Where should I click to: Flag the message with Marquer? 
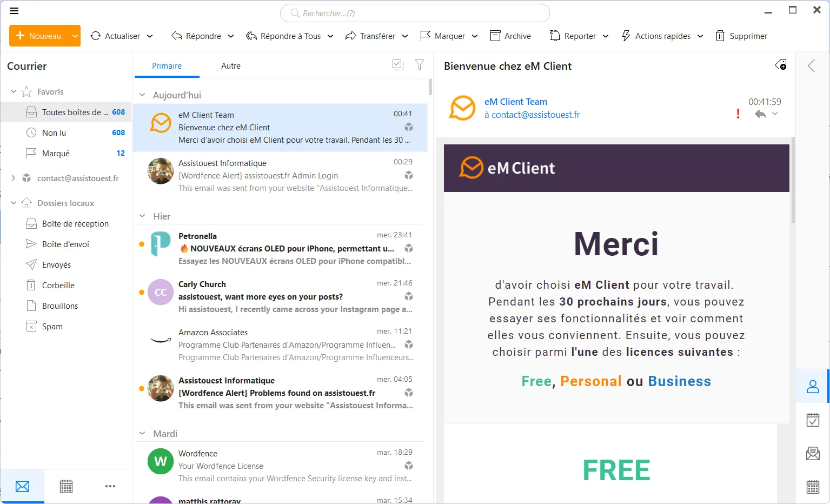click(442, 36)
